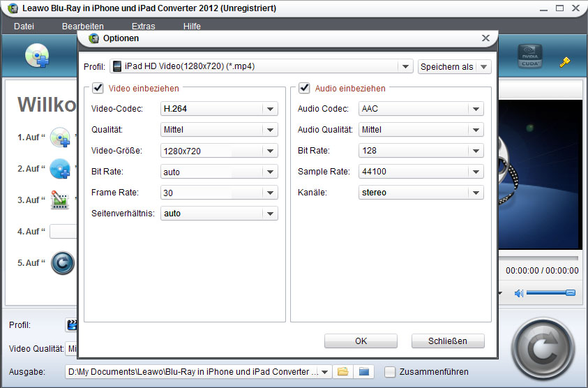Open the video Qualität dropdown
Viewport: 588px width, 388px height.
219,130
